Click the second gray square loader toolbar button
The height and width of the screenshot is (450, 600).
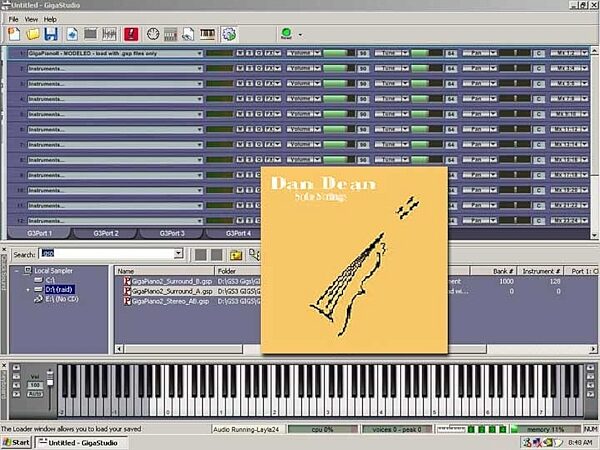(x=217, y=255)
